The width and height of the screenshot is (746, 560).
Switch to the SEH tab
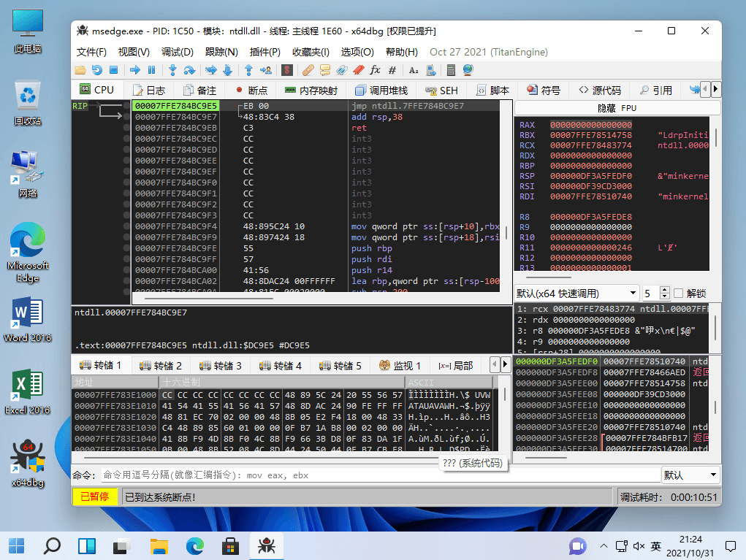(441, 91)
